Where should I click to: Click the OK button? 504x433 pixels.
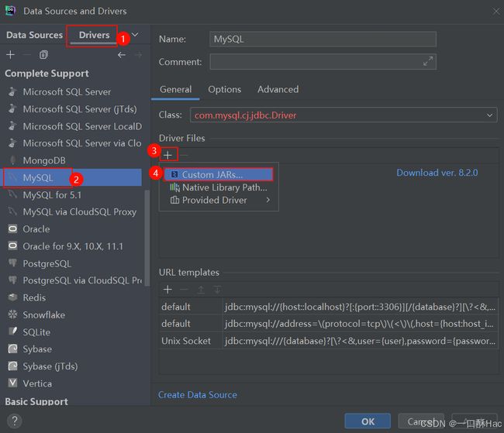(x=368, y=421)
